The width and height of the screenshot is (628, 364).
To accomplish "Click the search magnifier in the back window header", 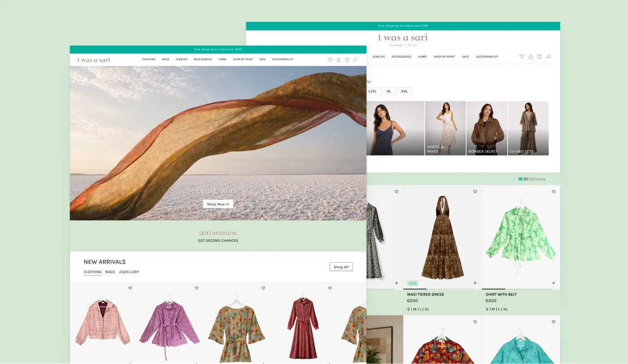I will (548, 56).
